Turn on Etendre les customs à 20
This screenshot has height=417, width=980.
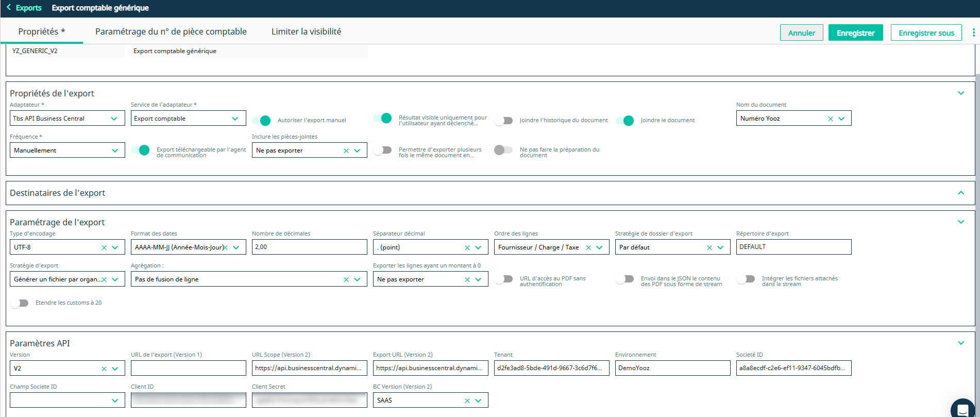point(20,303)
